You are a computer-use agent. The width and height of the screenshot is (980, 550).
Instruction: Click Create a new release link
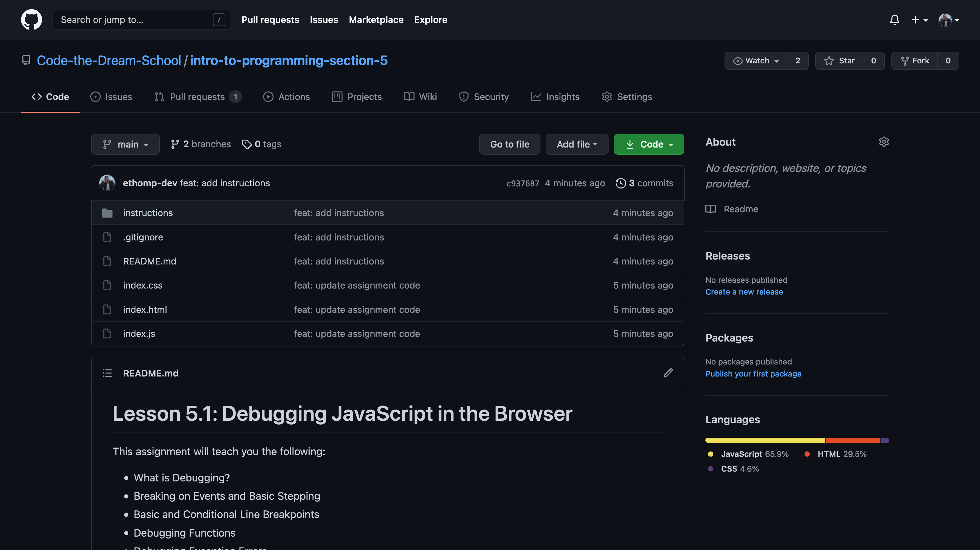point(744,292)
